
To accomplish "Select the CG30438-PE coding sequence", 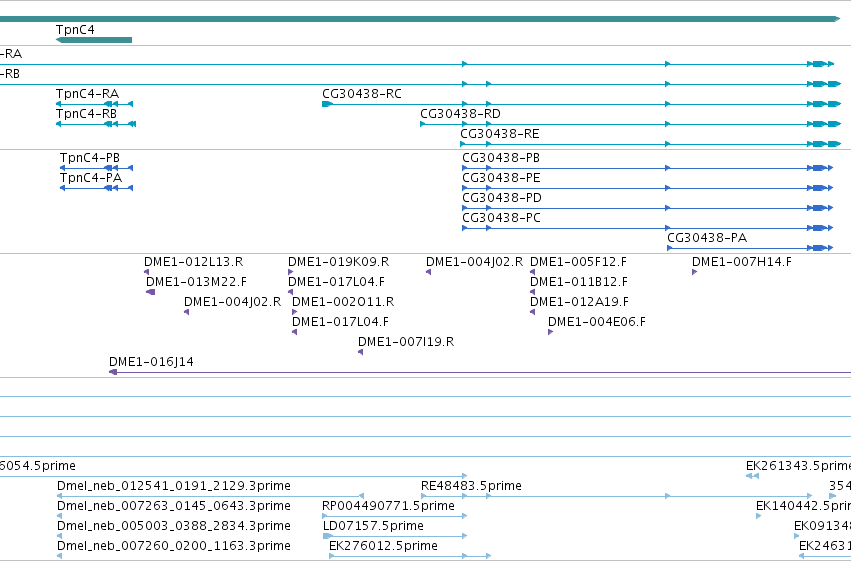I will click(x=647, y=188).
